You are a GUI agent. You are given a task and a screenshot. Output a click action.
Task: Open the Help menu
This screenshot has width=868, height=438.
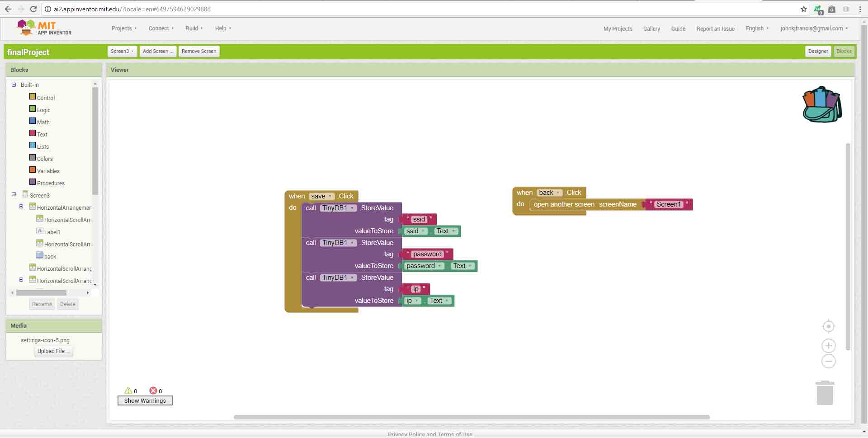pyautogui.click(x=223, y=28)
